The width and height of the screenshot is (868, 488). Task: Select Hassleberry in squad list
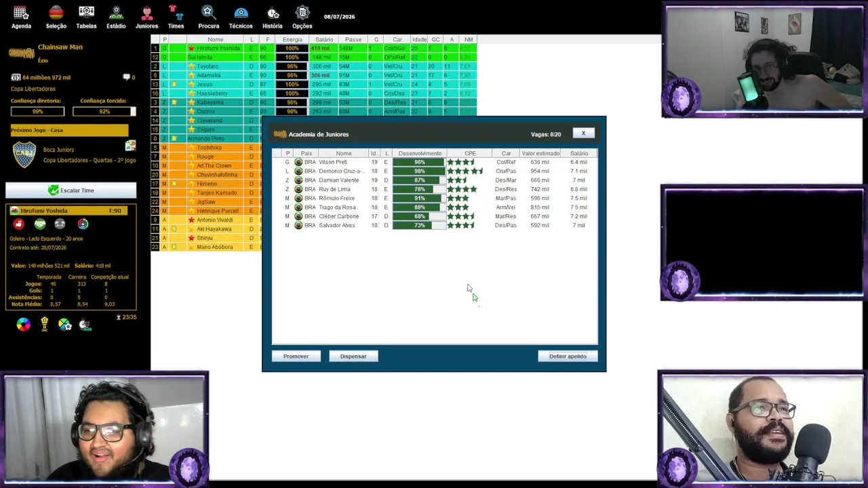pos(313,94)
